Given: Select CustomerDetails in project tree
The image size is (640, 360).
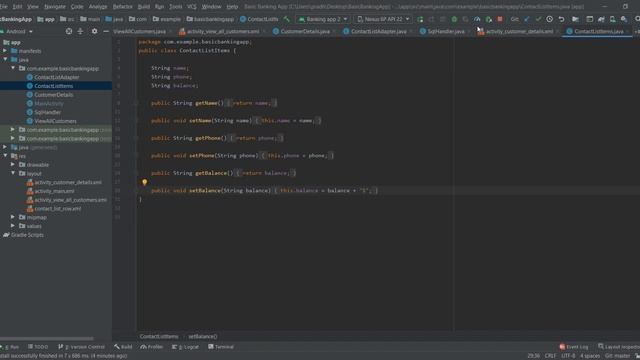Looking at the screenshot, I should click(53, 95).
